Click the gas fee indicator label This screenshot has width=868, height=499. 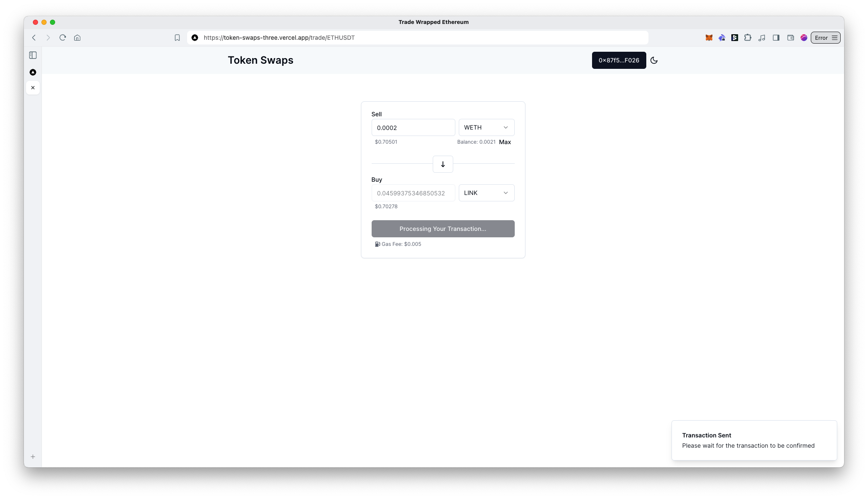click(x=398, y=244)
